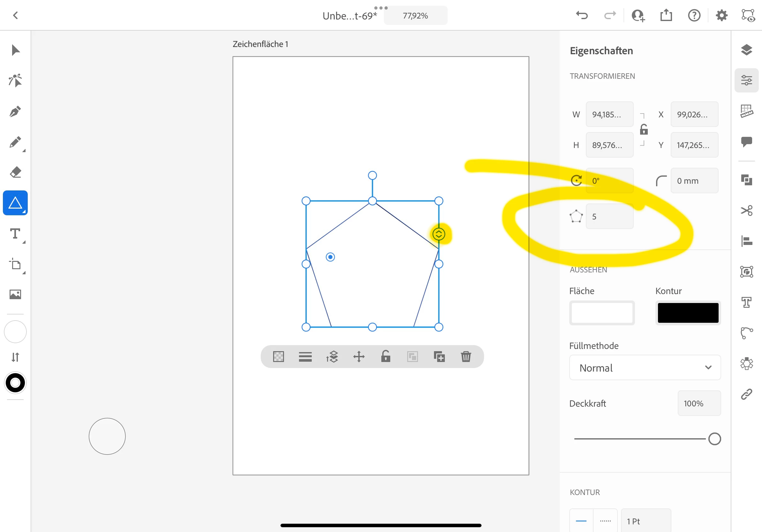Duplicate the object from context bar
The image size is (762, 532).
tap(439, 357)
